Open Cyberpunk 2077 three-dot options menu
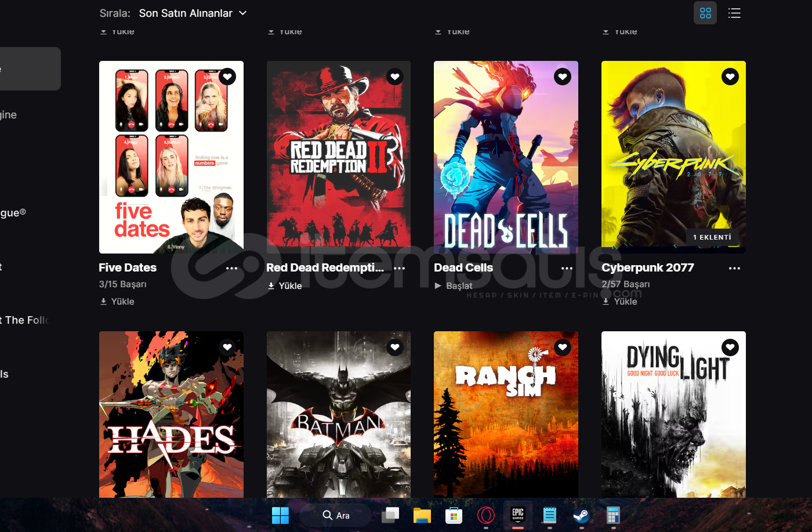 (x=735, y=268)
